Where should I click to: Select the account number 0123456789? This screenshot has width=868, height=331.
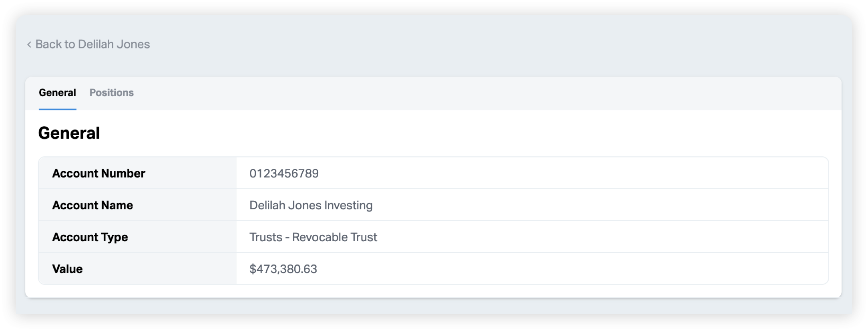[284, 174]
